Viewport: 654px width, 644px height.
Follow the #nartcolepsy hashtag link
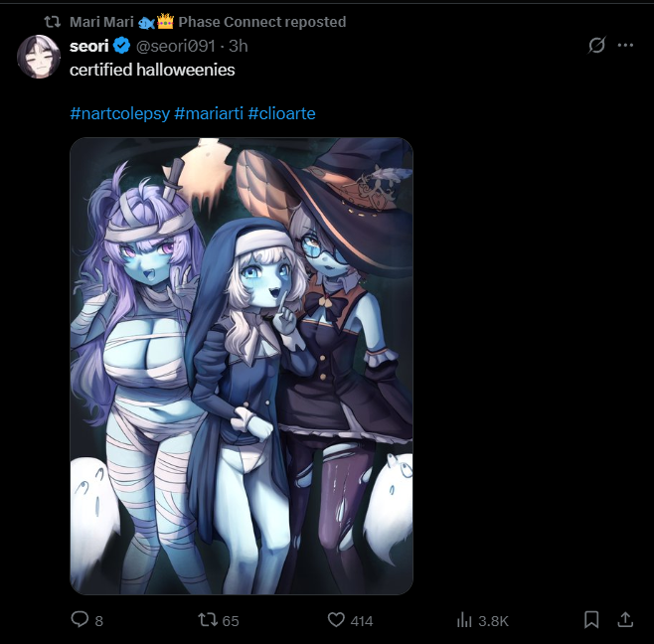[x=120, y=113]
